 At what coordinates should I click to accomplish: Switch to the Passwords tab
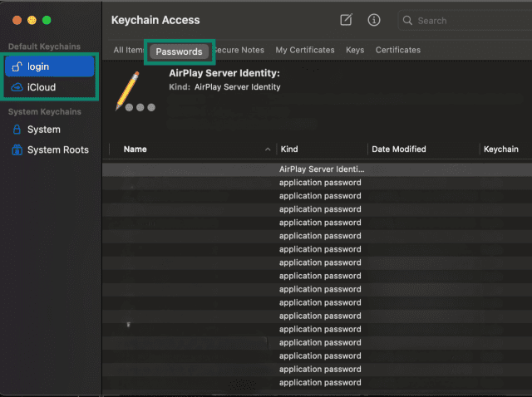(179, 51)
